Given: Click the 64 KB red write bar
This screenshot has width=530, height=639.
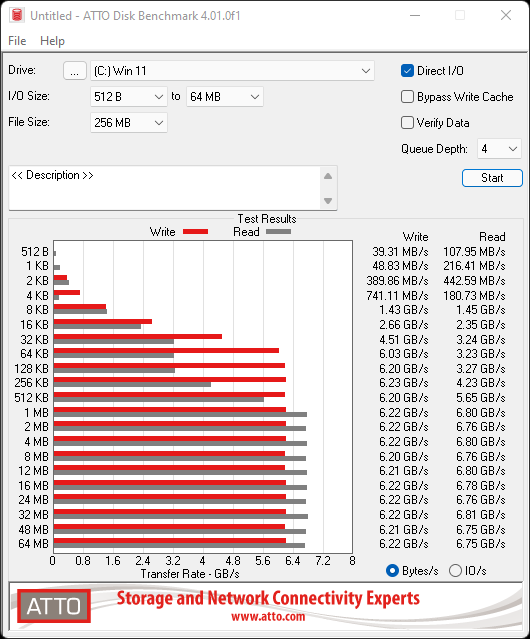Looking at the screenshot, I should pos(166,350).
